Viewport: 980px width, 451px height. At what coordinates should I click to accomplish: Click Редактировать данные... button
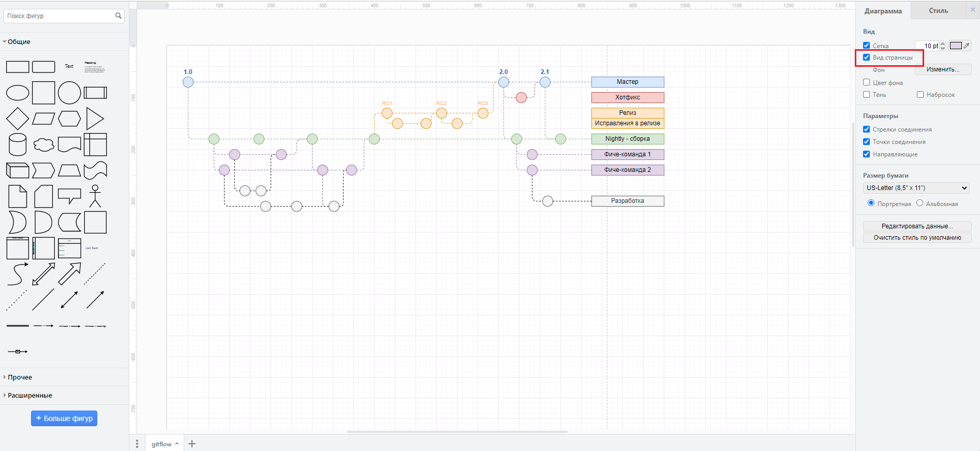tap(917, 226)
